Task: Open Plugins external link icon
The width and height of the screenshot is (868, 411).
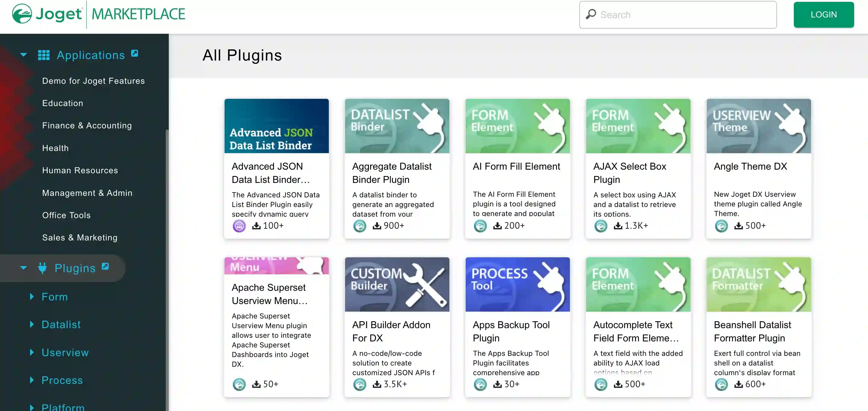Action: point(105,266)
